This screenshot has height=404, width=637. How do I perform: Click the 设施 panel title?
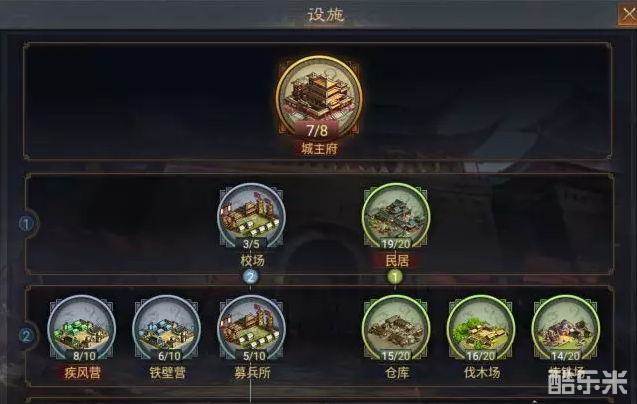(326, 15)
